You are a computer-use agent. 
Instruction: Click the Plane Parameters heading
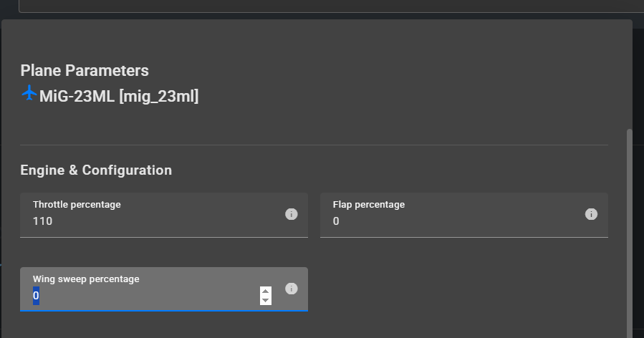click(85, 70)
